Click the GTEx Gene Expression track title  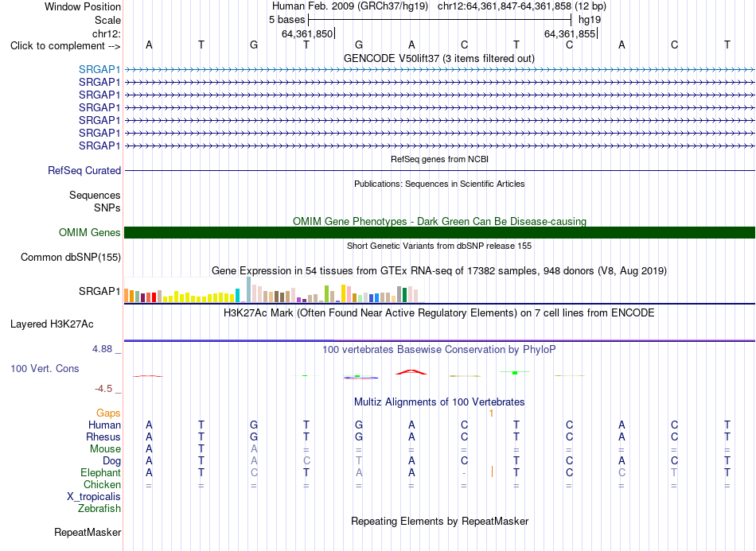click(x=438, y=270)
